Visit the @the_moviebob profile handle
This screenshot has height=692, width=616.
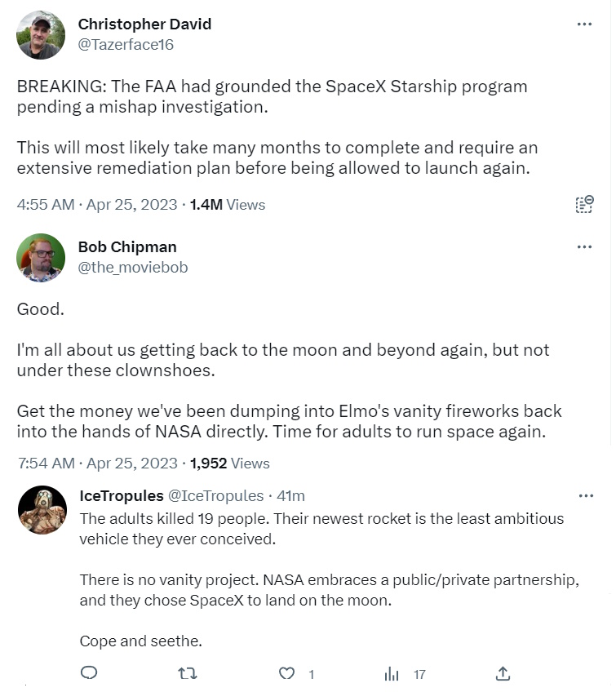tap(133, 267)
